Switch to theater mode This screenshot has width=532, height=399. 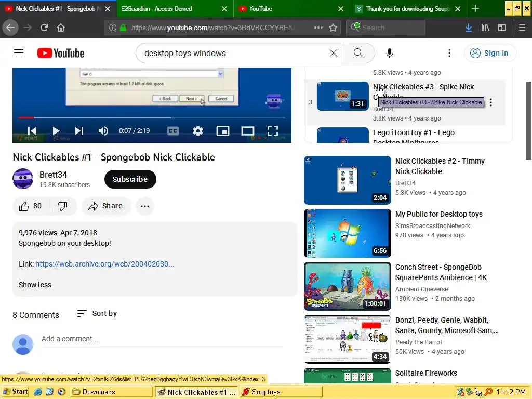click(248, 131)
